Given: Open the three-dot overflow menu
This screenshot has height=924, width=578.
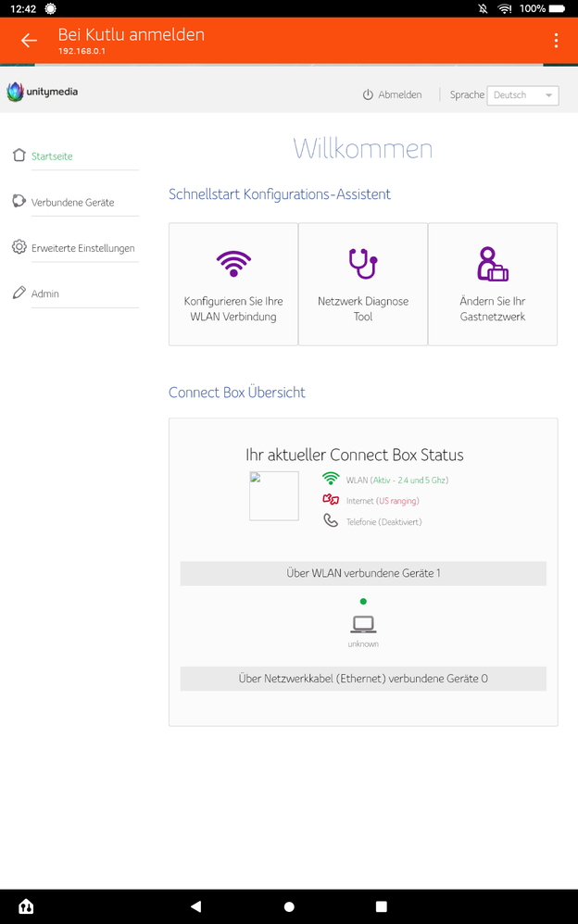Looking at the screenshot, I should (557, 41).
